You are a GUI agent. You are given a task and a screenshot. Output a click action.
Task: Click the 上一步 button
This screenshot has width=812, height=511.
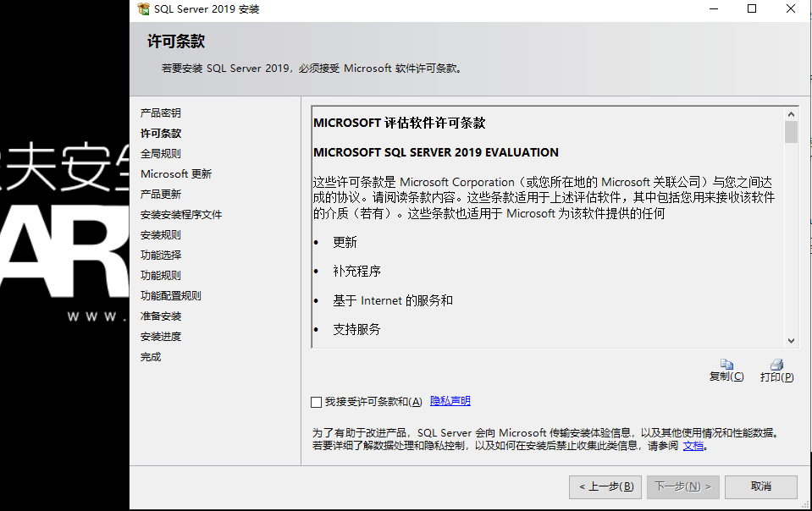point(605,487)
